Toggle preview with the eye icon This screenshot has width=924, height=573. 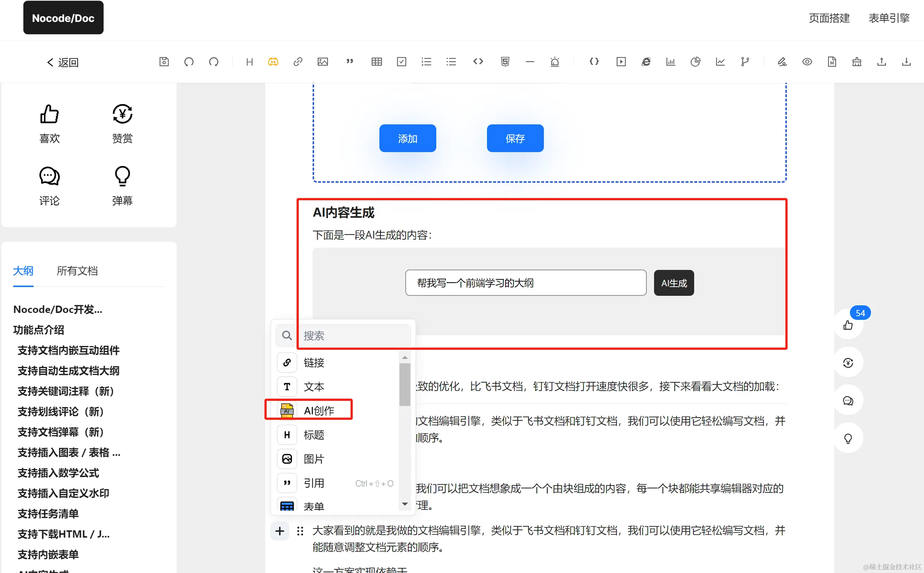807,62
